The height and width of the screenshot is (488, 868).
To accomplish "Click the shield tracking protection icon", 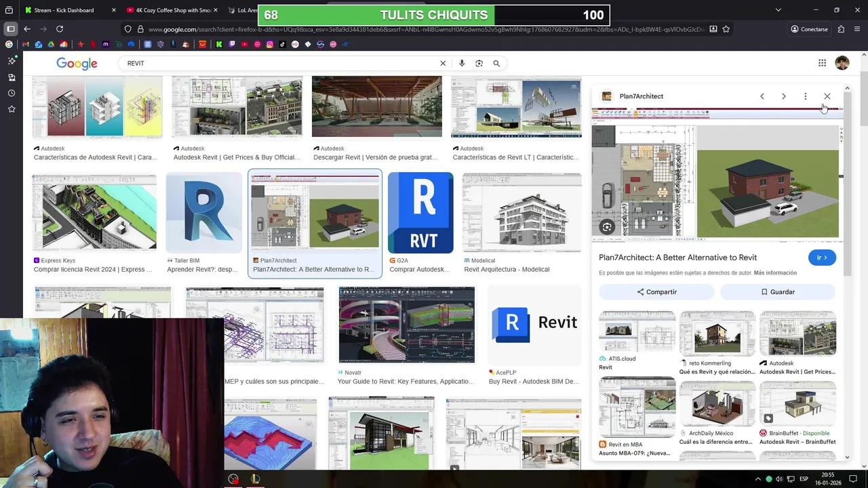I will pyautogui.click(x=127, y=29).
